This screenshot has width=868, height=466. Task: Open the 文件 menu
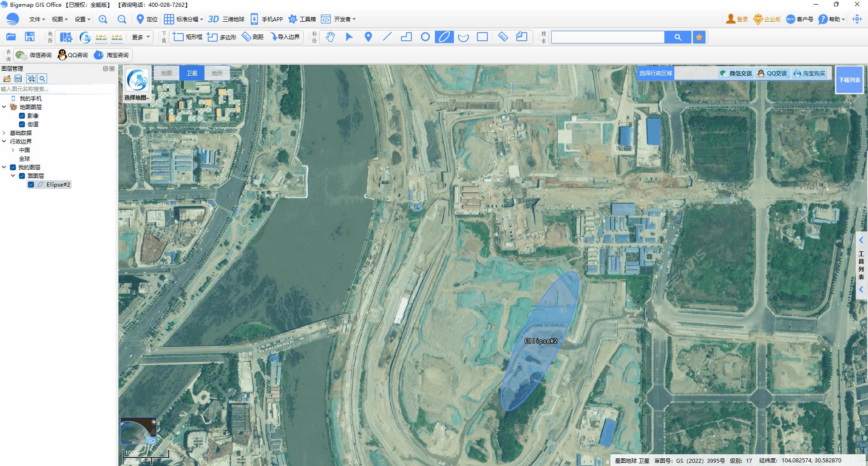pyautogui.click(x=37, y=19)
